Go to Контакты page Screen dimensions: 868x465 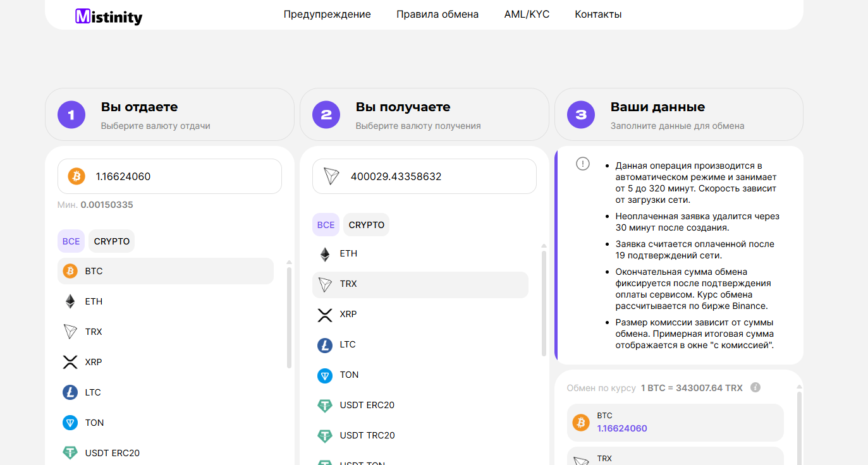click(x=598, y=15)
